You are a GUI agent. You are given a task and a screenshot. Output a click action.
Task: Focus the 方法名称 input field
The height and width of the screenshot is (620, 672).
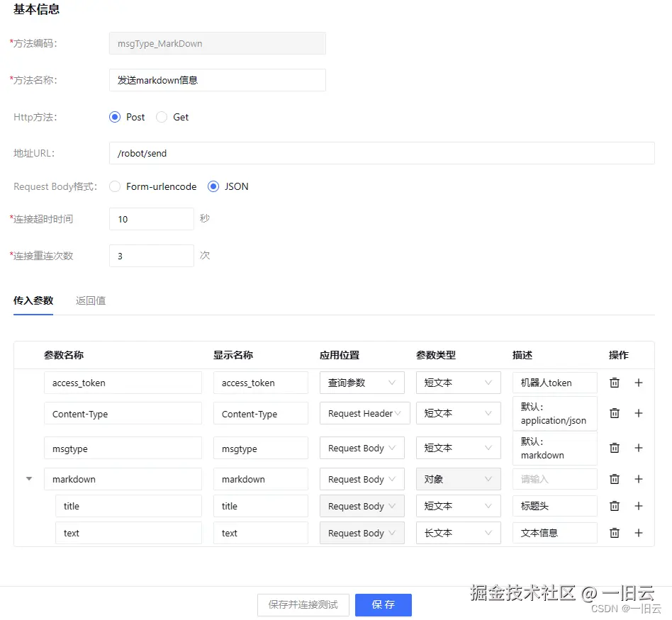click(x=218, y=80)
